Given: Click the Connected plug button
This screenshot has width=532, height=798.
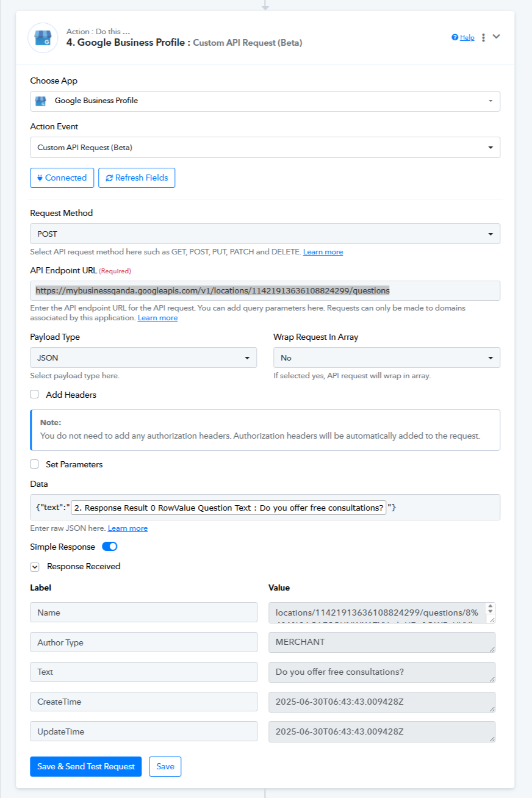Looking at the screenshot, I should tap(62, 178).
